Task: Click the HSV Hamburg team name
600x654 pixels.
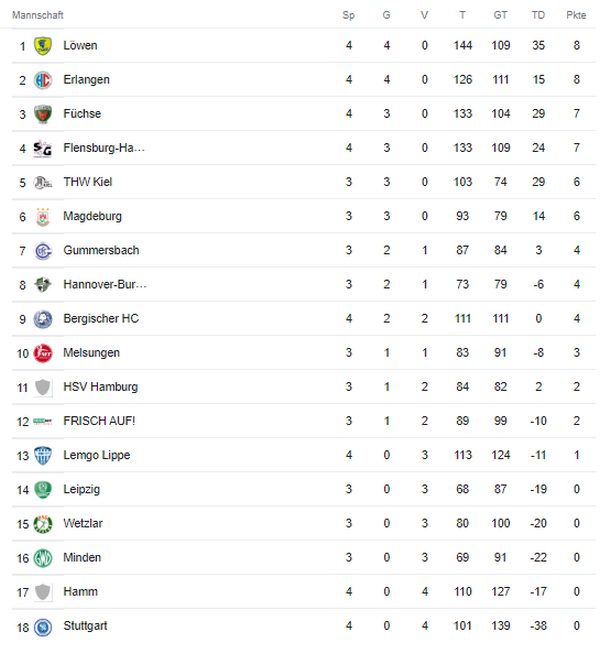Action: [100, 387]
